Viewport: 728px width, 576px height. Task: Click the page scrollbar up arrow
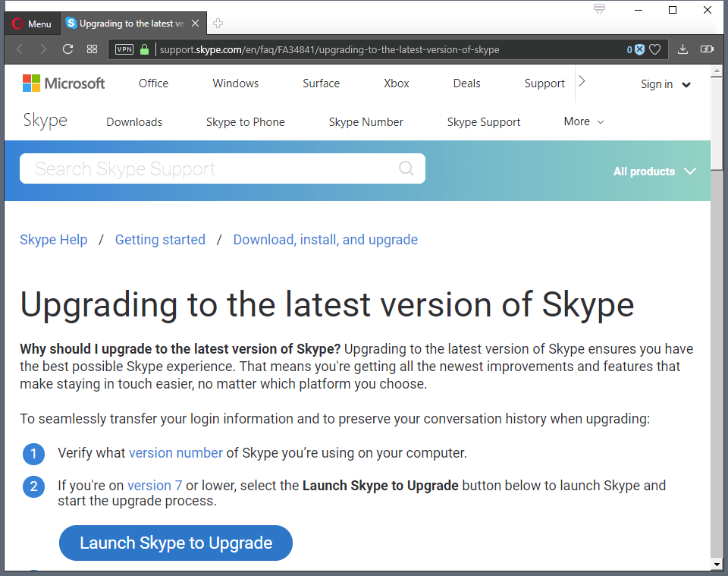coord(717,71)
